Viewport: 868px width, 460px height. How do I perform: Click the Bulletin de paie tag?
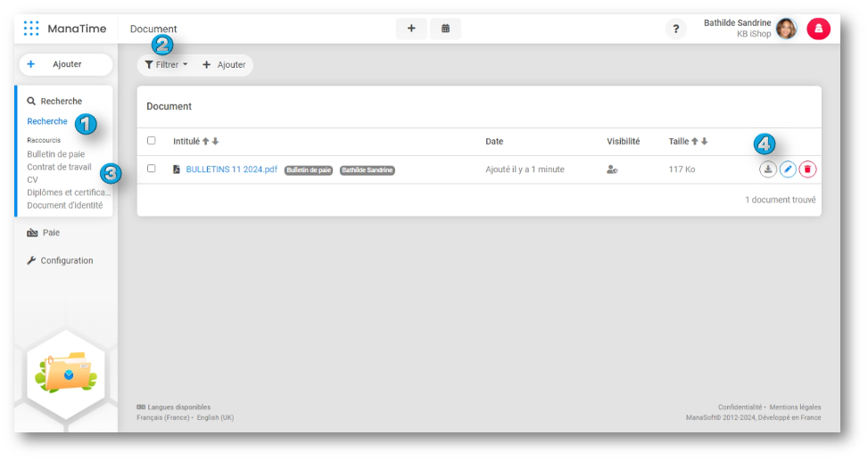click(309, 169)
